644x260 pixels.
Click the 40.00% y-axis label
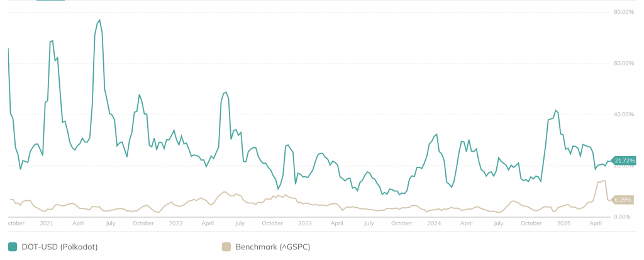(623, 115)
